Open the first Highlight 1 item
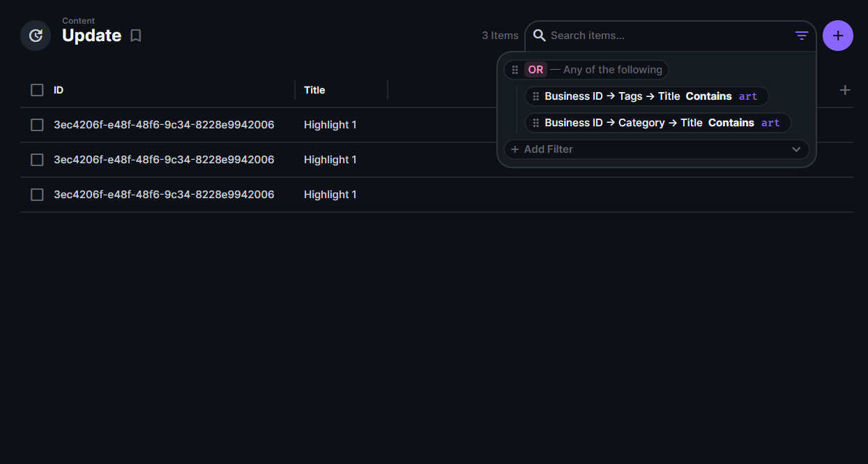 pyautogui.click(x=330, y=124)
